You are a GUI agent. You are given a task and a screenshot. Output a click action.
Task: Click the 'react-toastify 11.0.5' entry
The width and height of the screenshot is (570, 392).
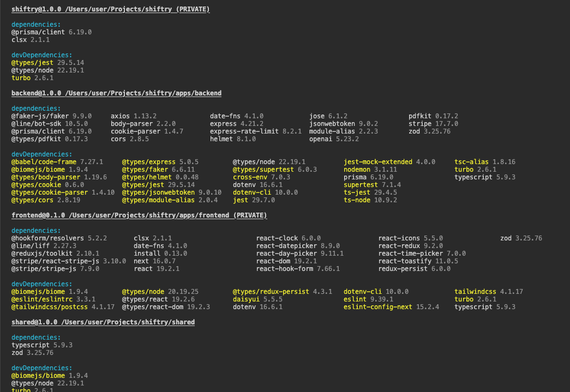[x=418, y=261]
